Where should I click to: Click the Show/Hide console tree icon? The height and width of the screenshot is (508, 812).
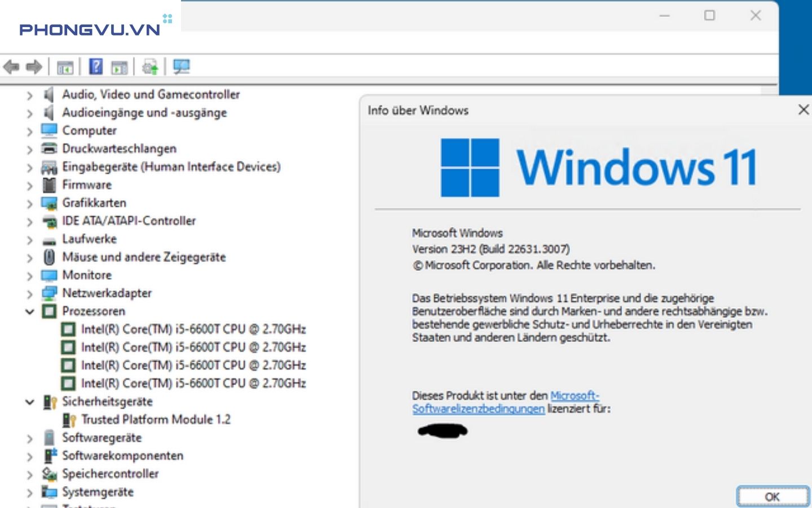tap(66, 67)
